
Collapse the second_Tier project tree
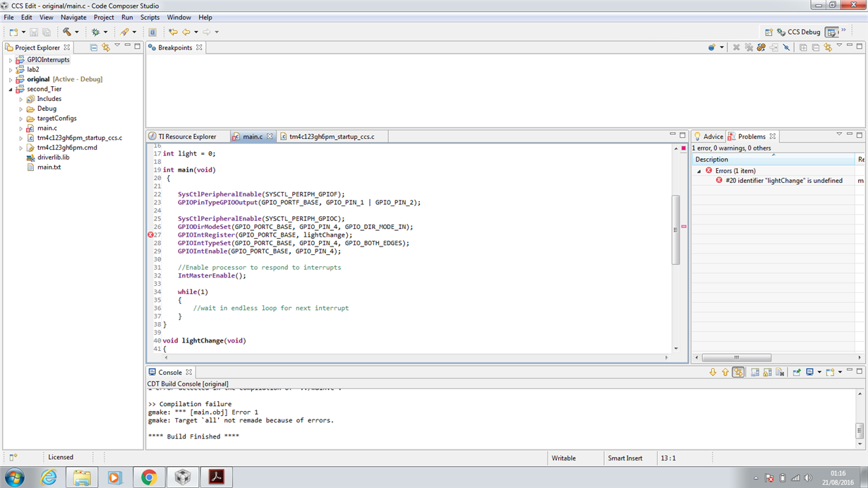click(9, 89)
